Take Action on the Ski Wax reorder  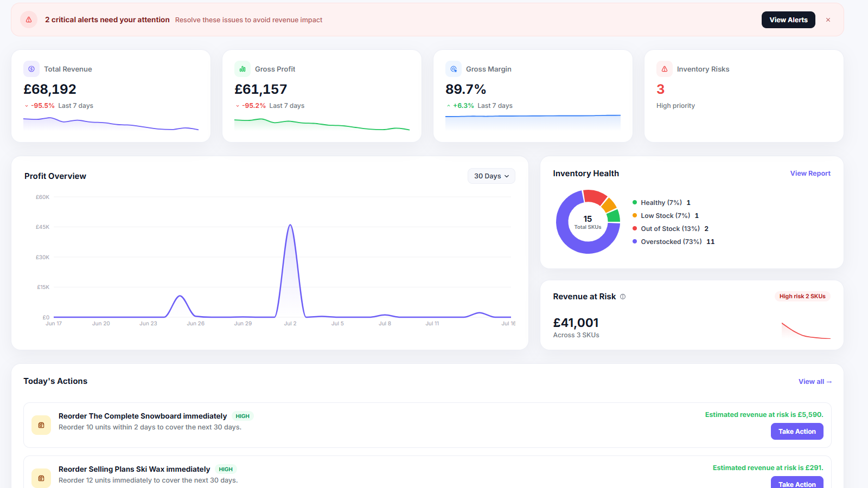(x=797, y=482)
